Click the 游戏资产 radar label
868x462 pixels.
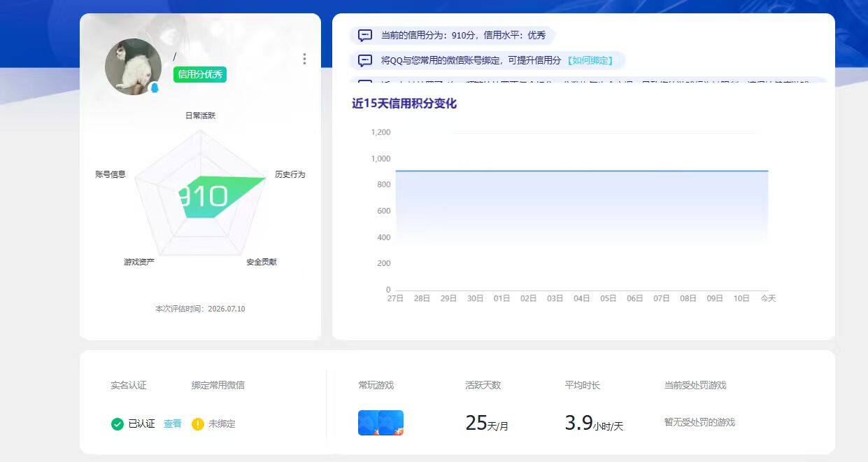tap(139, 262)
